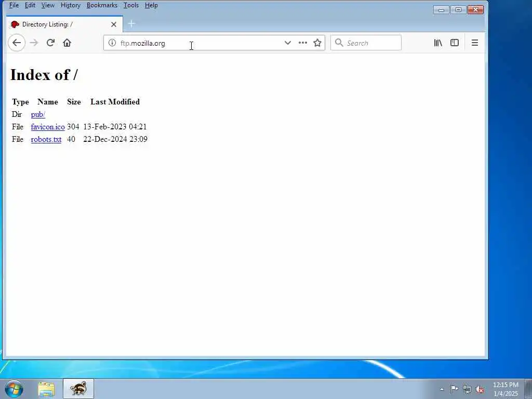Click the muted volume tray icon

480,390
